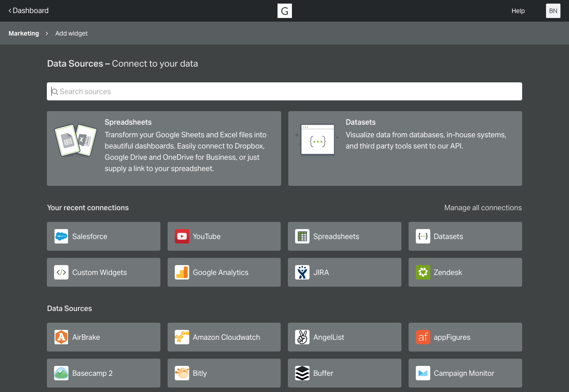Open the BN user avatar menu

[x=553, y=11]
